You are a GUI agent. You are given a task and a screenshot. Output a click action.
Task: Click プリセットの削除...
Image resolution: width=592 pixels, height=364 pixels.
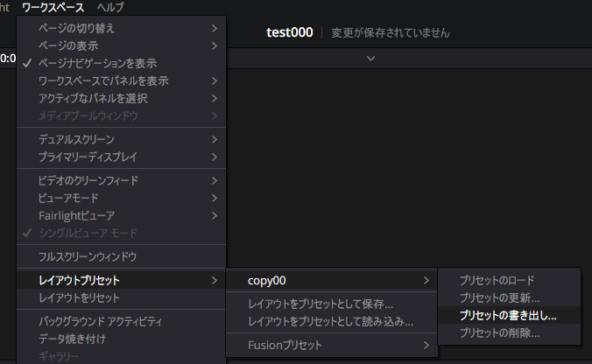(x=509, y=333)
